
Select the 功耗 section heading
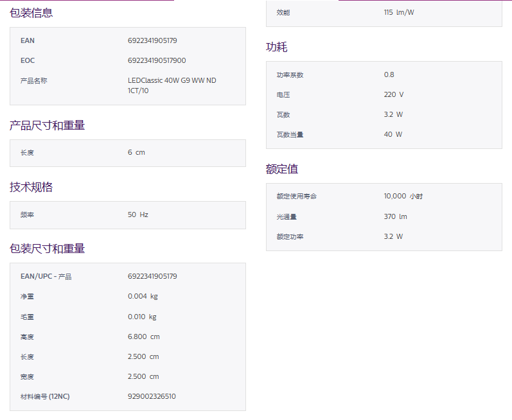click(x=277, y=47)
